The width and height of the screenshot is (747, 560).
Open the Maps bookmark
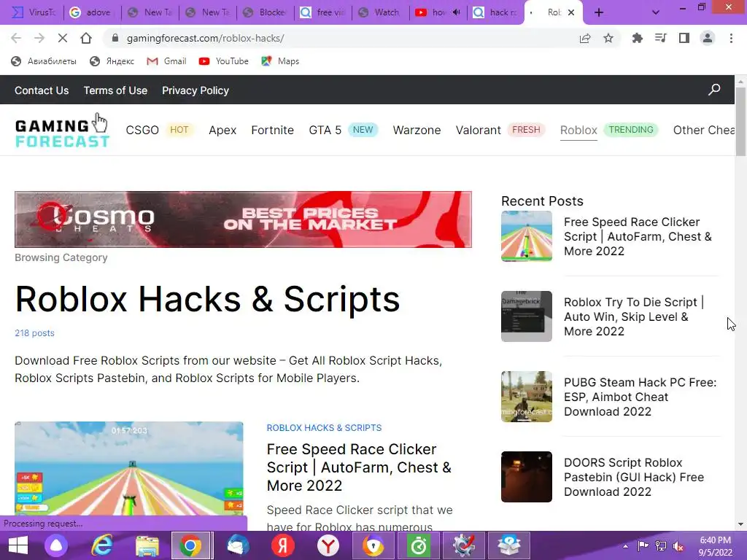[280, 61]
